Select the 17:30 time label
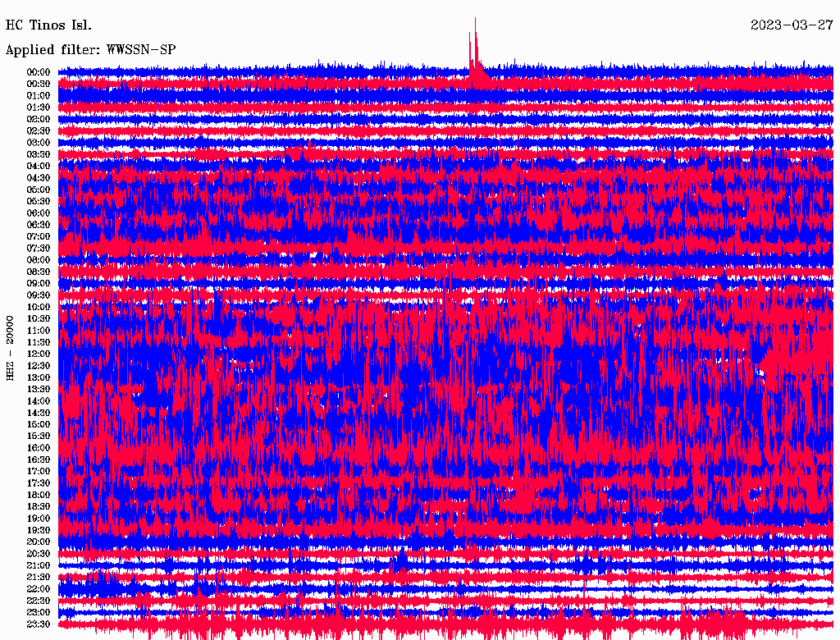Image resolution: width=840 pixels, height=640 pixels. tap(39, 483)
